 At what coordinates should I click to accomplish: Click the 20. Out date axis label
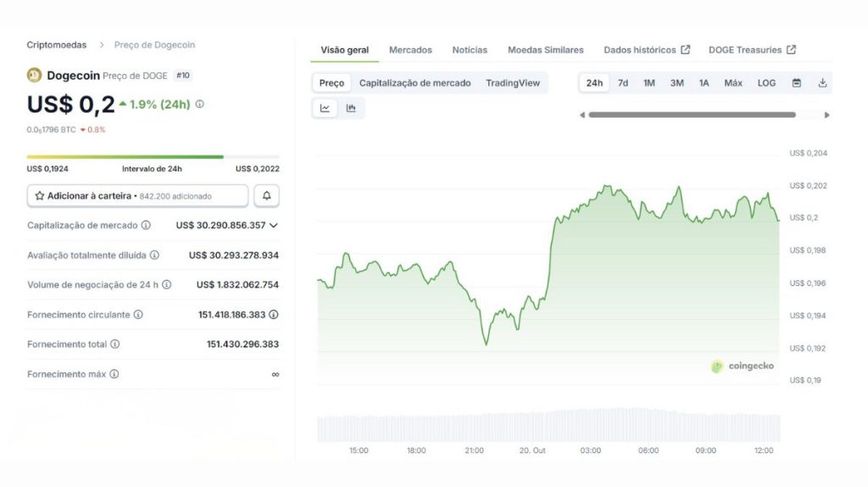point(532,451)
